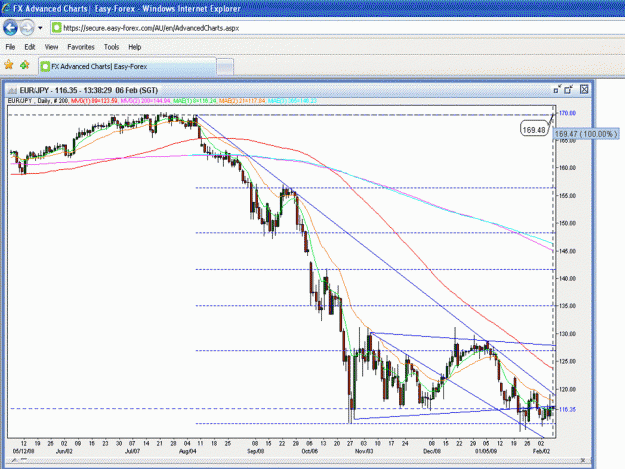The width and height of the screenshot is (625, 469).
Task: Click the Internet Explorer back arrow button
Action: [x=10, y=28]
